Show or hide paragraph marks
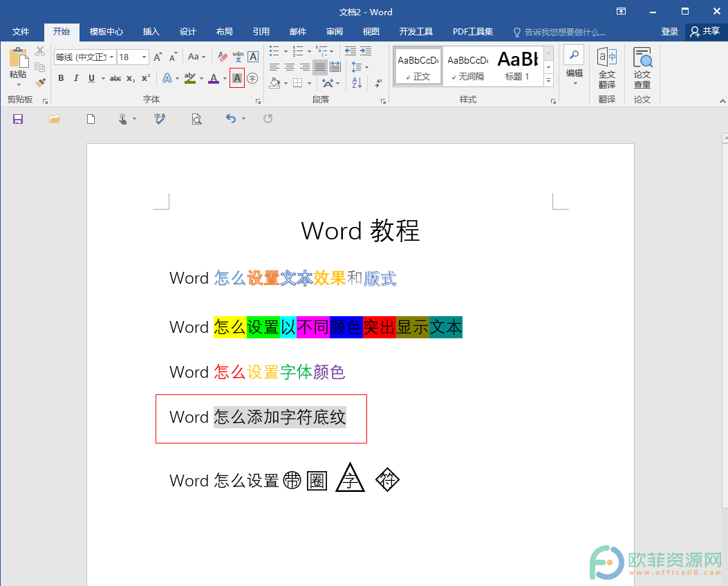Screen dimensions: 728x586 point(378,83)
